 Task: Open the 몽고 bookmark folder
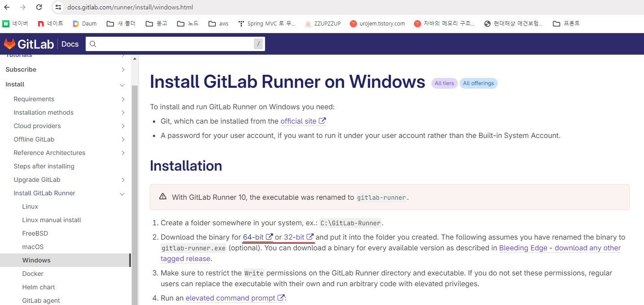[x=157, y=23]
